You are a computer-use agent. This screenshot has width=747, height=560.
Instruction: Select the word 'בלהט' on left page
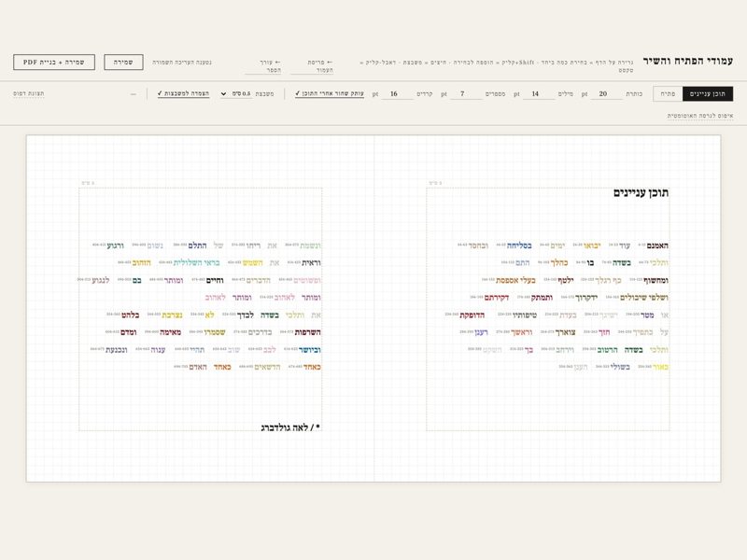point(130,315)
